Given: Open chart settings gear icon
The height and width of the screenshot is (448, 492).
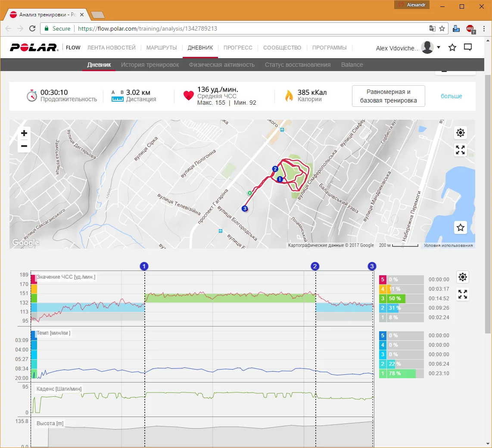Looking at the screenshot, I should (x=463, y=277).
